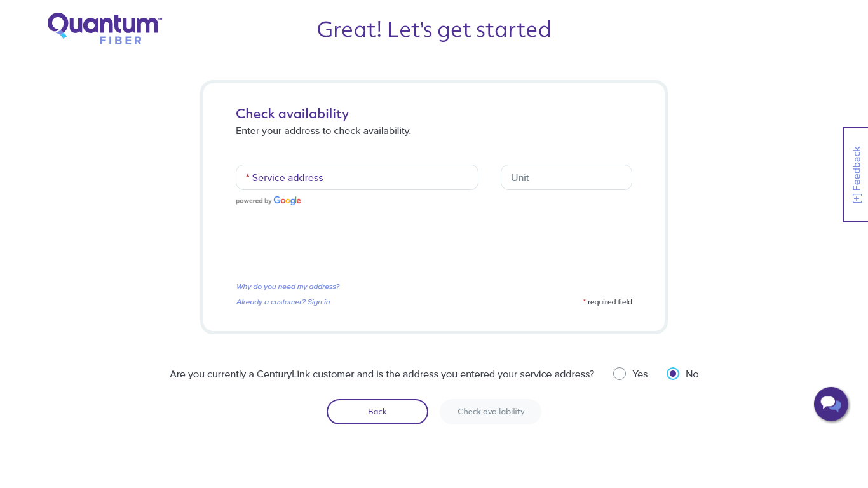
Task: Click the "Enter your address" instruction text
Action: (323, 131)
